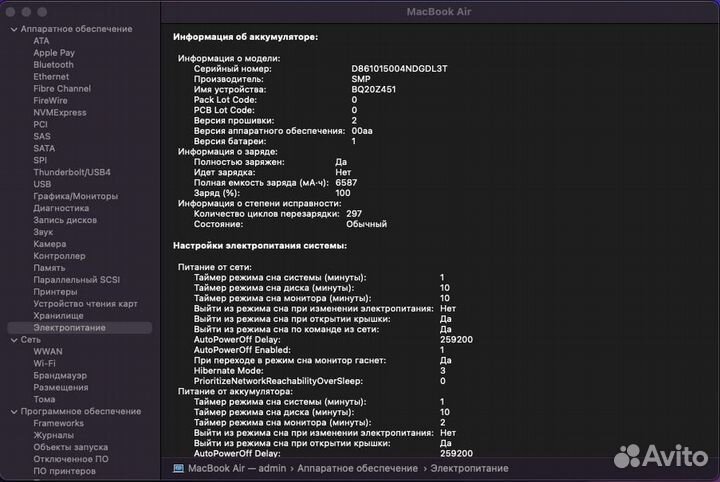Open Размещения under Сеть

pyautogui.click(x=61, y=387)
